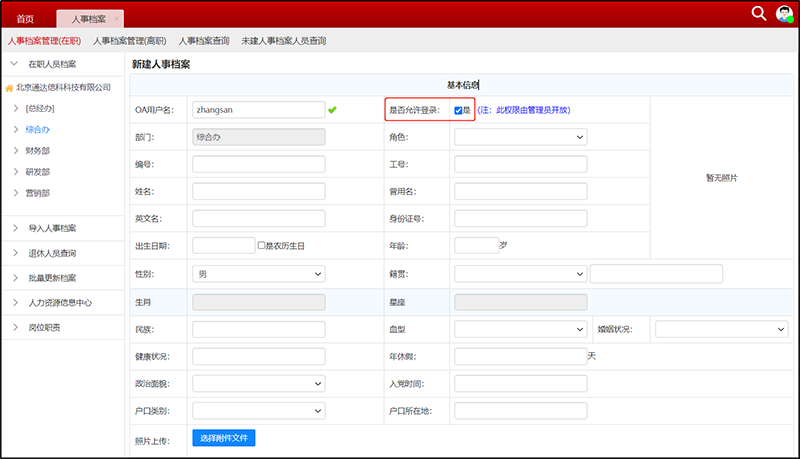Switch to the 首页 tab
The image size is (800, 459).
[x=27, y=19]
